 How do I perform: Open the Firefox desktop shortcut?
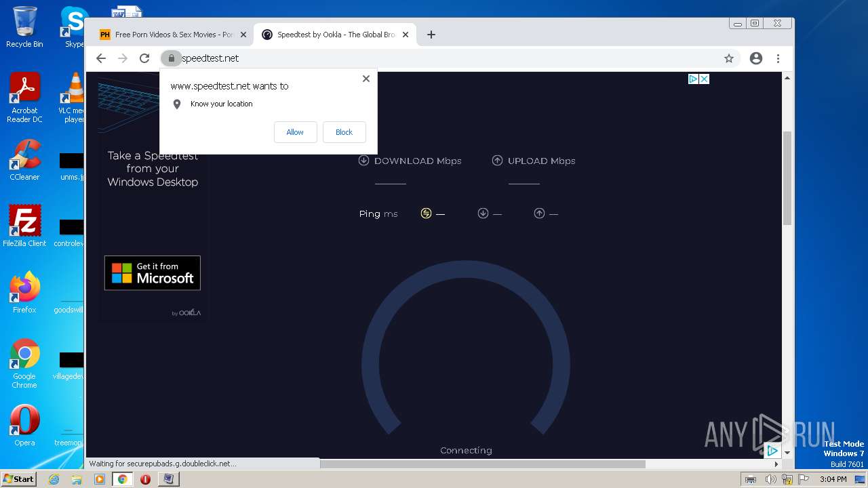[24, 293]
